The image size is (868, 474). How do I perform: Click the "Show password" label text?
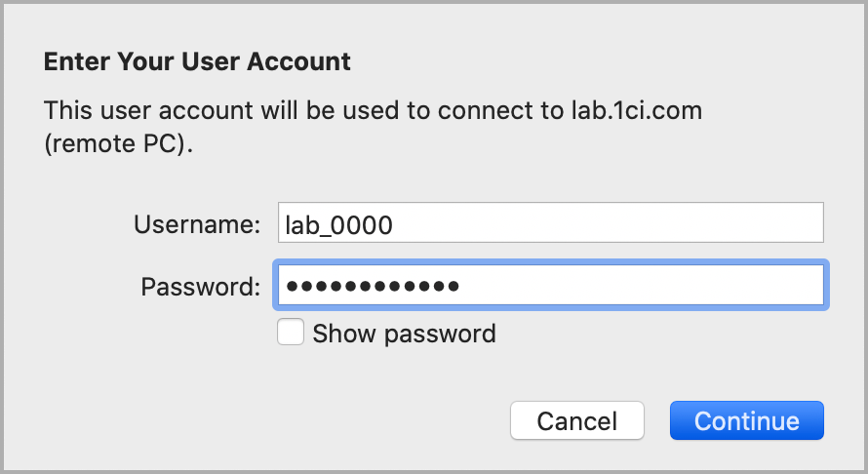tap(404, 334)
